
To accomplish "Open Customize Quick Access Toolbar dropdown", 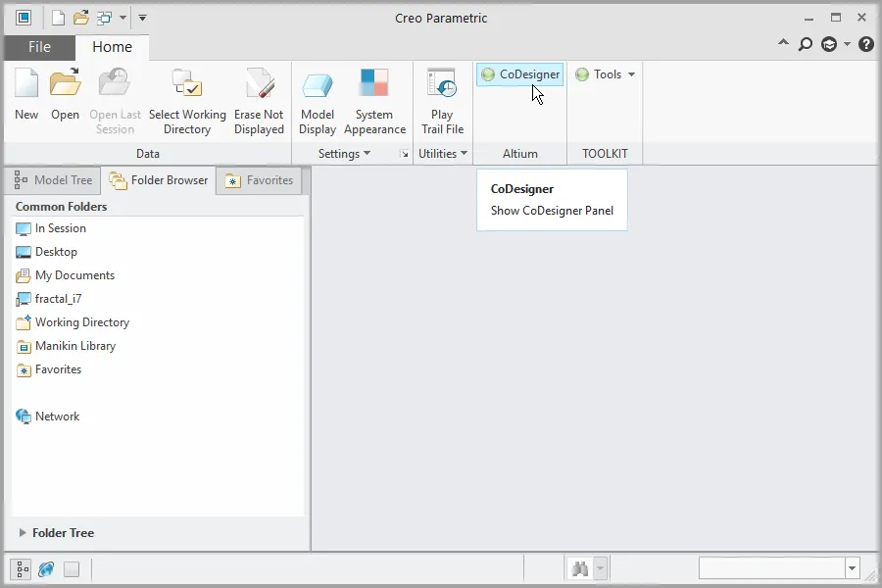I will pos(142,18).
